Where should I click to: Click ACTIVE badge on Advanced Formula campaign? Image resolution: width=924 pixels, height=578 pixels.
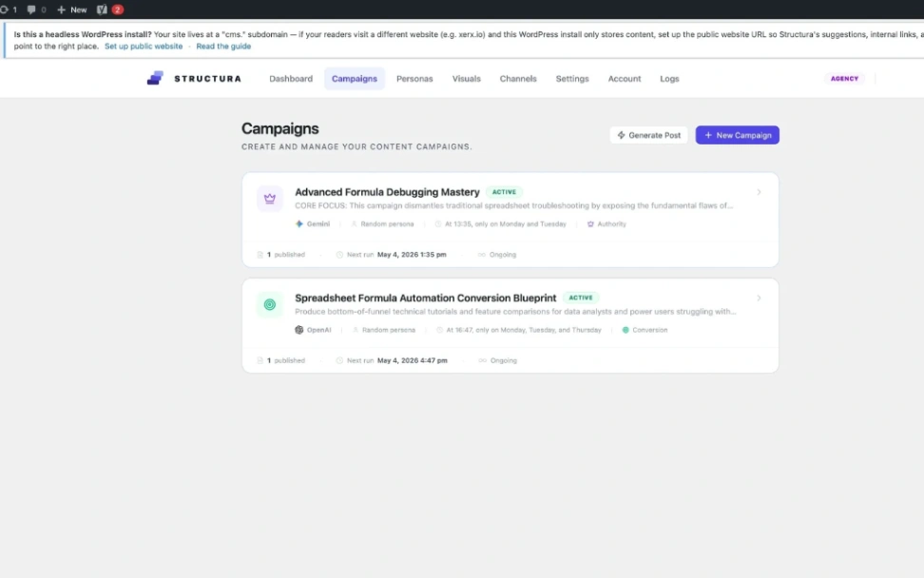[x=504, y=192]
